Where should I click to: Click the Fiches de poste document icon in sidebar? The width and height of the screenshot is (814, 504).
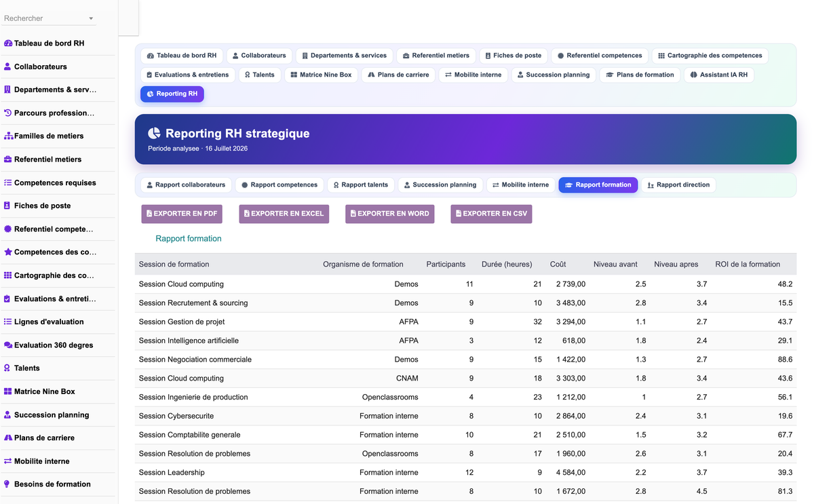click(8, 206)
